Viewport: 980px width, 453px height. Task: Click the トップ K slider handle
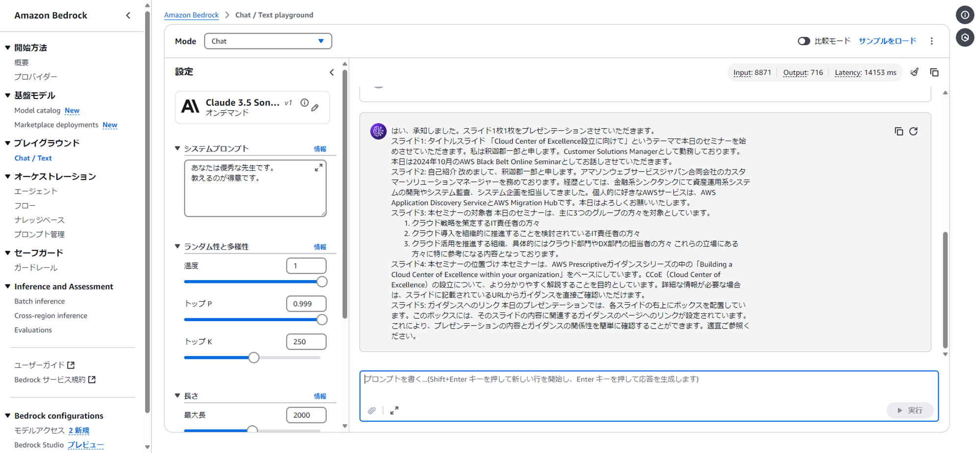pyautogui.click(x=254, y=358)
